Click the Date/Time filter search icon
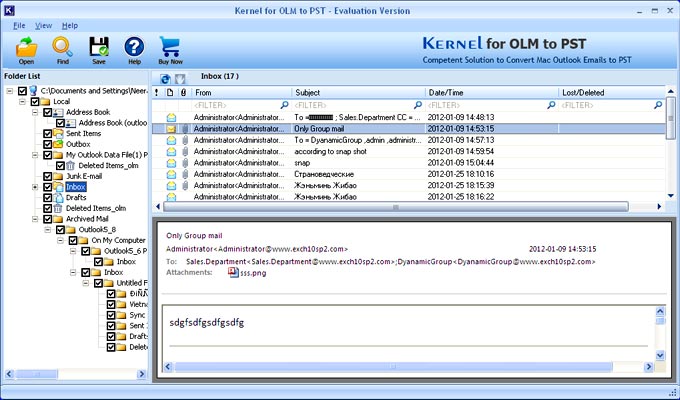 (551, 105)
